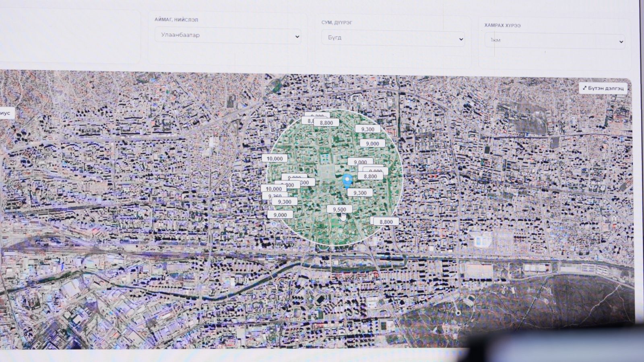Select the 9,300 label directly below the pin

360,193
